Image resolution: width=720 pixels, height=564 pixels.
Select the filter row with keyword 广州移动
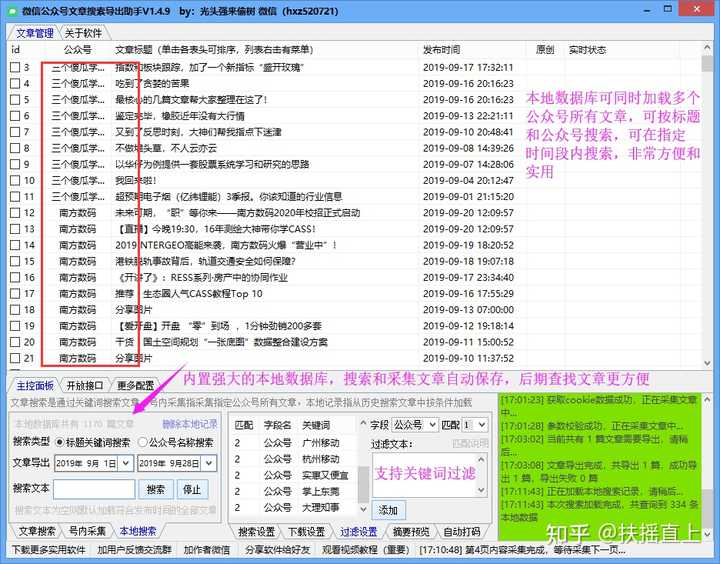click(x=294, y=443)
